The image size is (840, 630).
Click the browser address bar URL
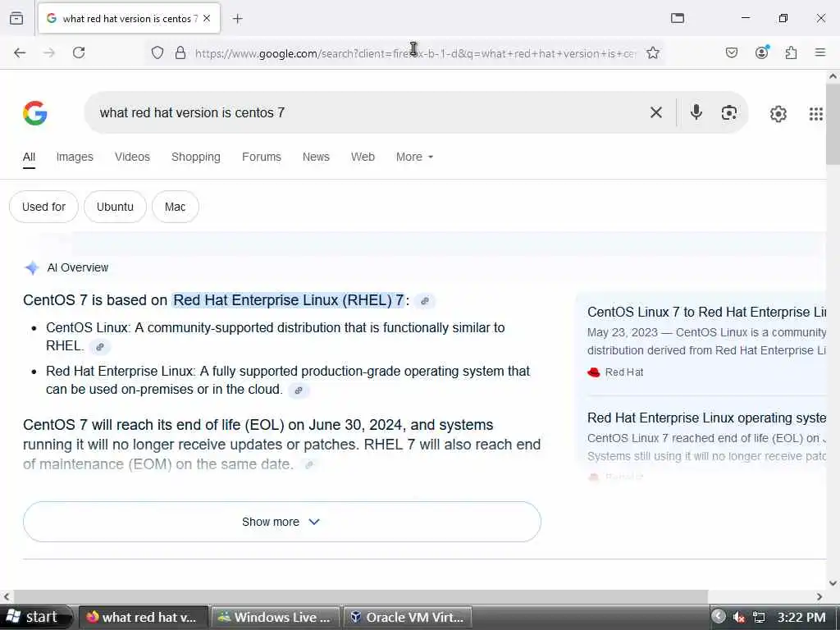coord(415,53)
